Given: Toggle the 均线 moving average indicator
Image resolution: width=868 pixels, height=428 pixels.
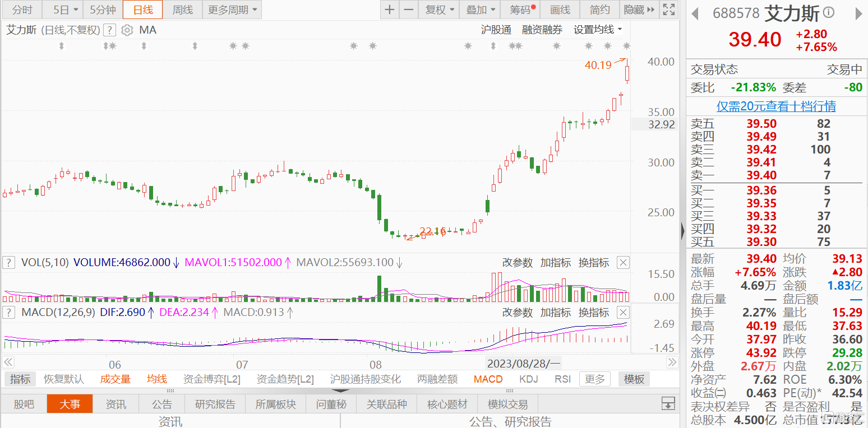Looking at the screenshot, I should (157, 379).
